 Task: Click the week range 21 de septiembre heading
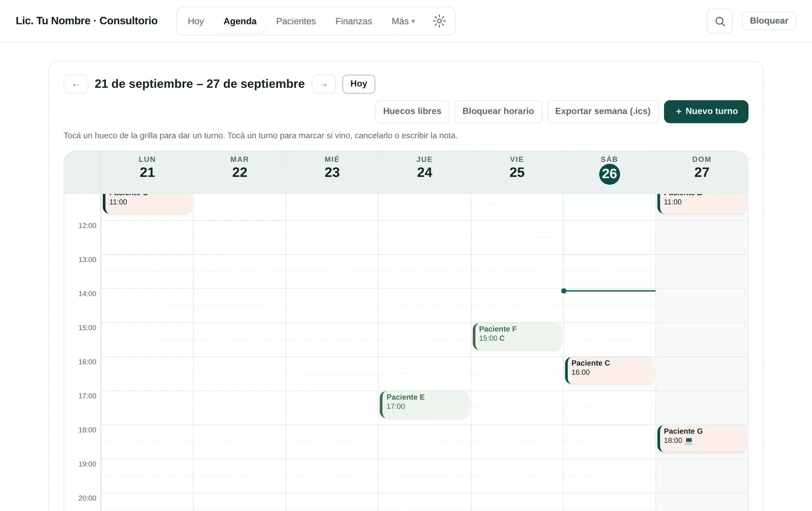tap(199, 84)
